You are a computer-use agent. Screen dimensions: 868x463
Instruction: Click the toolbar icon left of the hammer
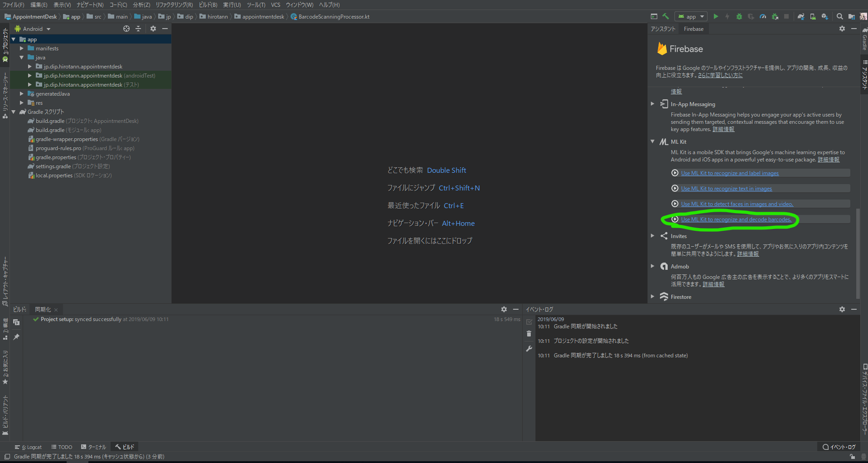[654, 16]
